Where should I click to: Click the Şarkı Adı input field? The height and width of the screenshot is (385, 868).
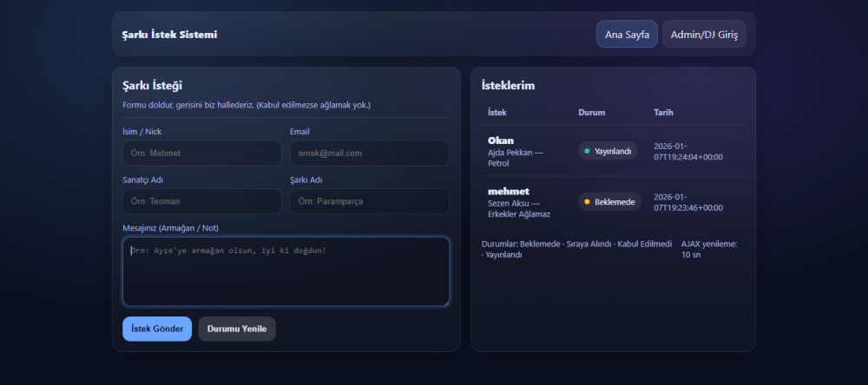[x=369, y=201]
